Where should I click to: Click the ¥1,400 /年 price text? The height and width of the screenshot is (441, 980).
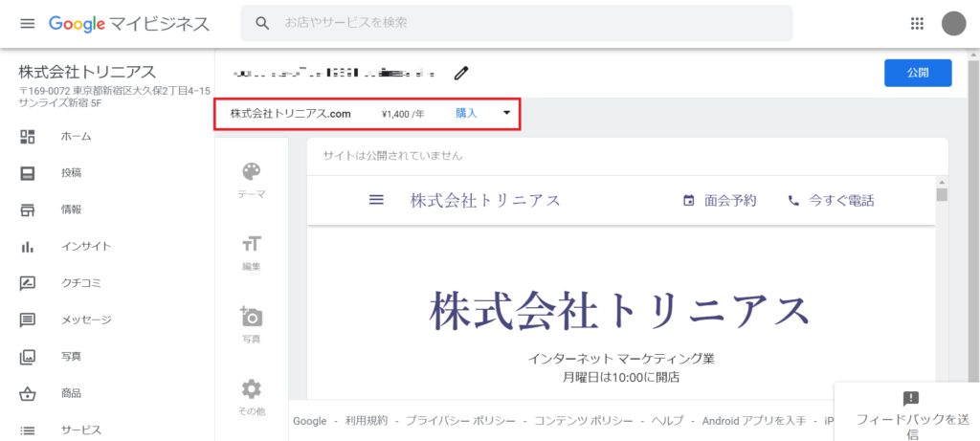[x=403, y=114]
